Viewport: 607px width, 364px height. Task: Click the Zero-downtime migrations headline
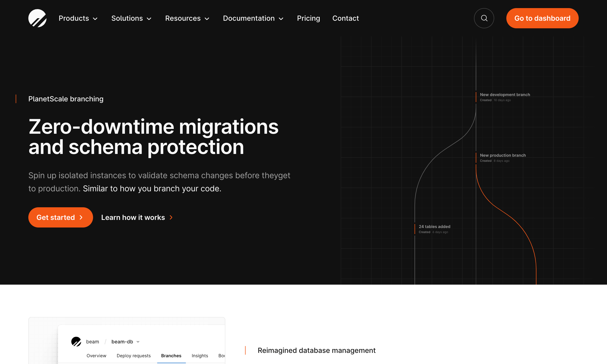[x=154, y=137]
